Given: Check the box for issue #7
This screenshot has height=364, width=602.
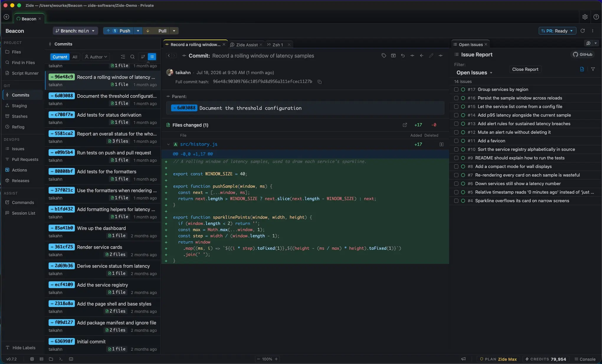Looking at the screenshot, I should [x=456, y=175].
